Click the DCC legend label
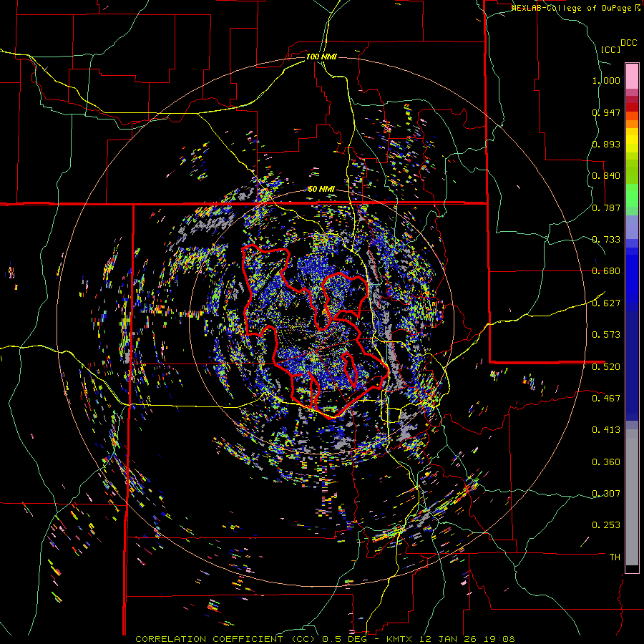The image size is (644, 644). point(629,43)
